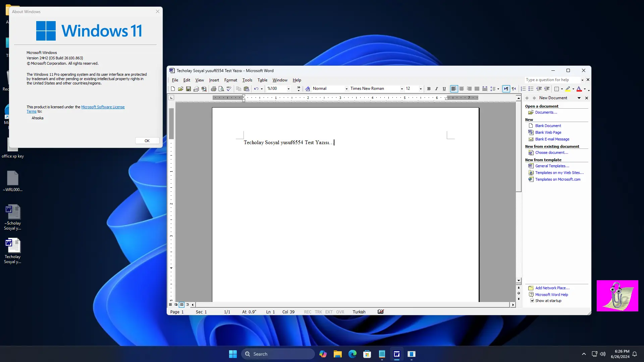Click the Paste toolbar icon
Screen dimensions: 644x362
[x=247, y=89]
